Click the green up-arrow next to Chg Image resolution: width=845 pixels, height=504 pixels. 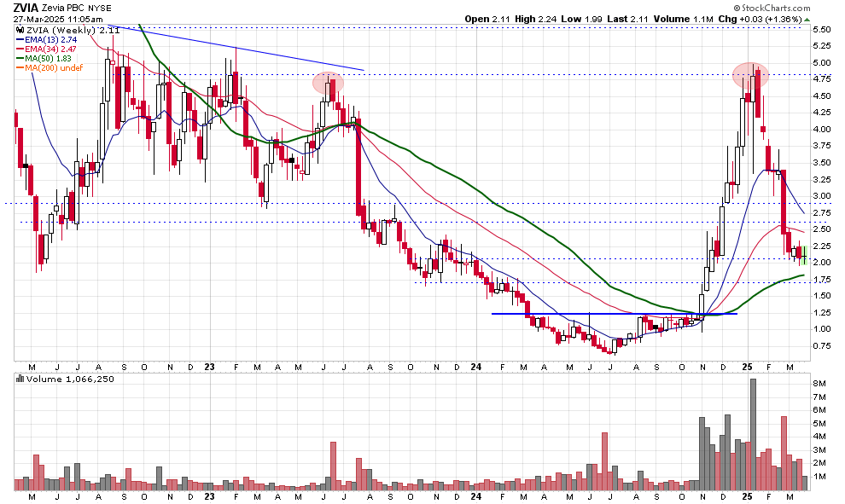pyautogui.click(x=807, y=20)
